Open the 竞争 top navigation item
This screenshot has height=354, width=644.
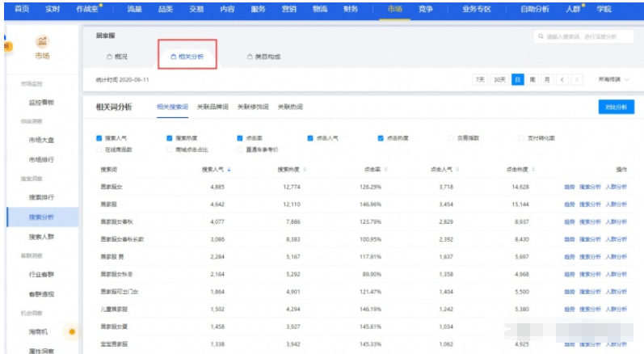(x=426, y=9)
